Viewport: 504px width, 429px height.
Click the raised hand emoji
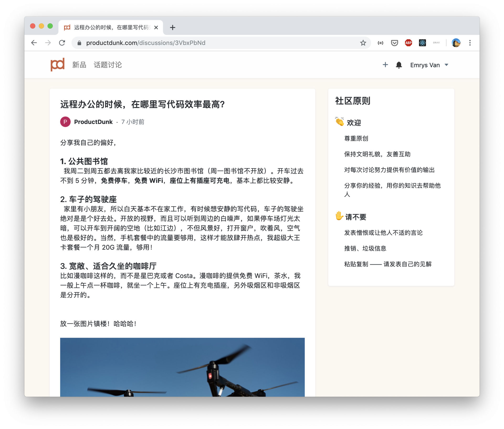(339, 216)
